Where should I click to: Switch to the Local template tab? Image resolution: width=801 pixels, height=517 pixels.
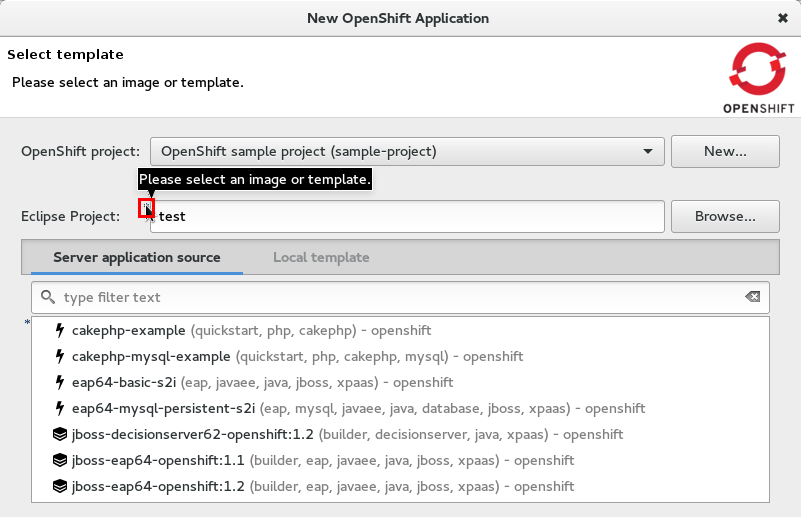tap(321, 257)
